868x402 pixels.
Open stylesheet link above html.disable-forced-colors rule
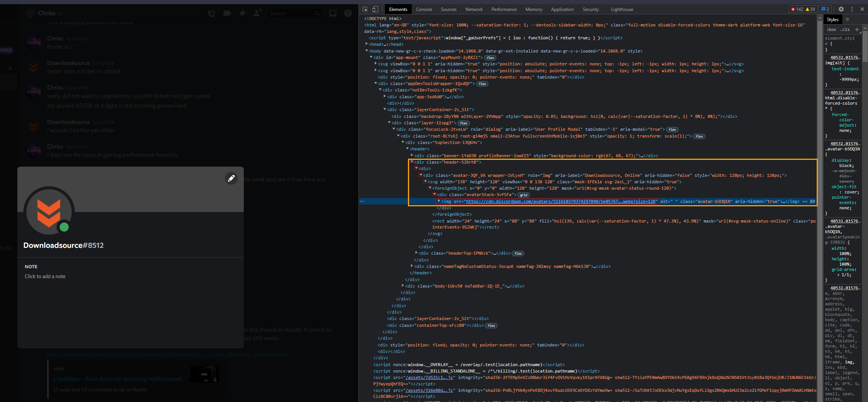(x=845, y=93)
